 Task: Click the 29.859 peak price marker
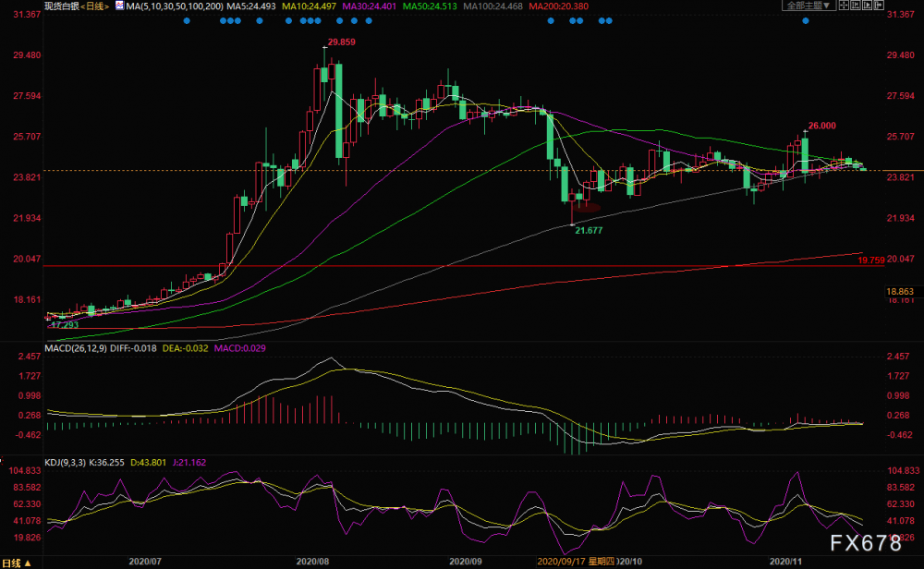(342, 42)
